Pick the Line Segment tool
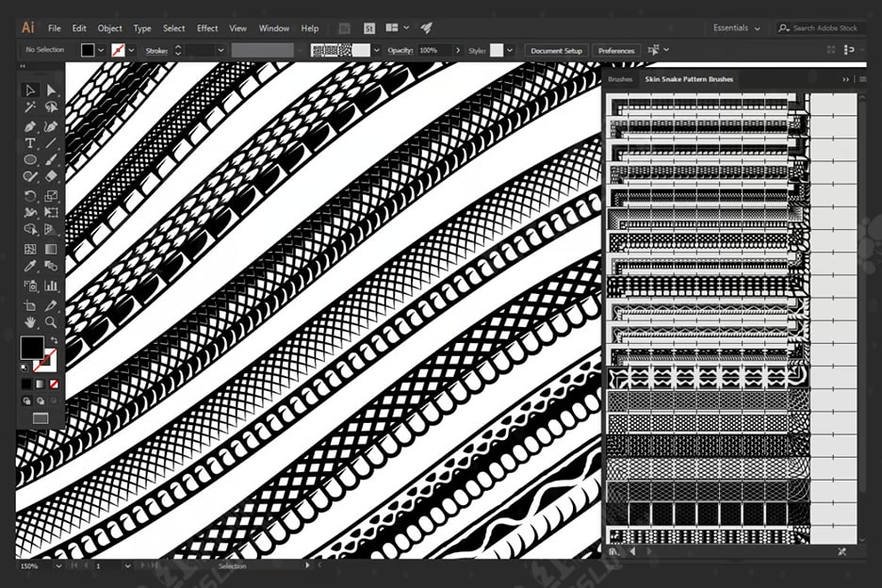Screen dimensions: 882x588 [x=51, y=143]
